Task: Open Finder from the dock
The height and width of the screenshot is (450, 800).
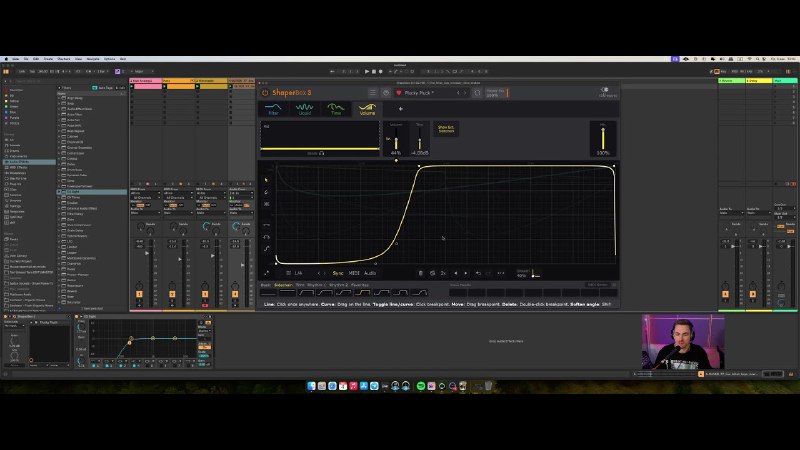Action: [x=311, y=386]
